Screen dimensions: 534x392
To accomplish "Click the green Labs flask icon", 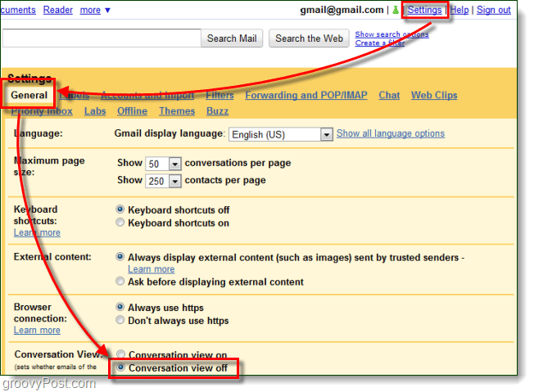I will [x=396, y=10].
